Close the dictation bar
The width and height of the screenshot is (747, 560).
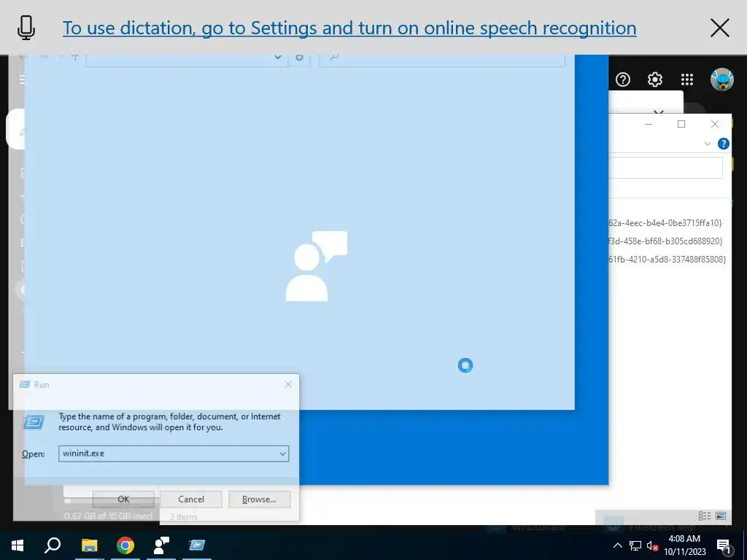(x=719, y=28)
